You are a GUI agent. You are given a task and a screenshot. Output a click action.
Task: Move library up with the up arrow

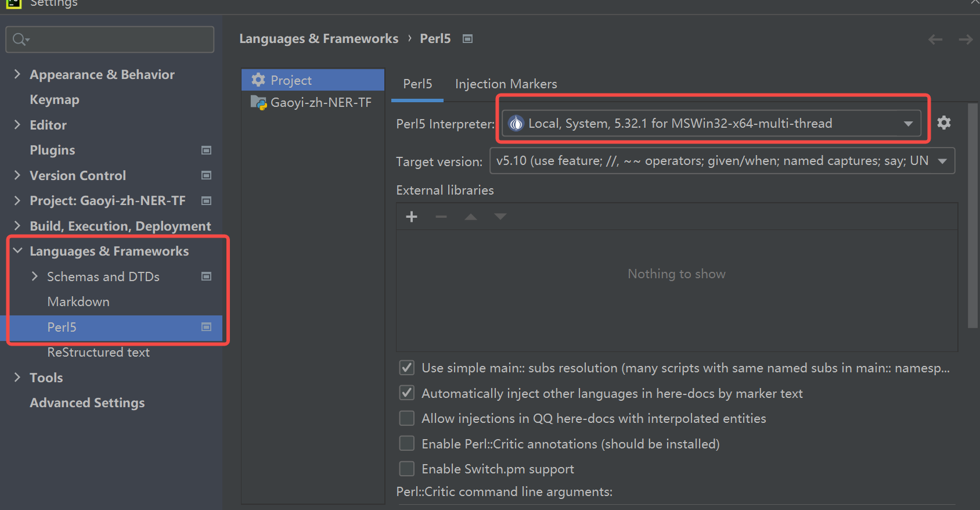coord(471,217)
